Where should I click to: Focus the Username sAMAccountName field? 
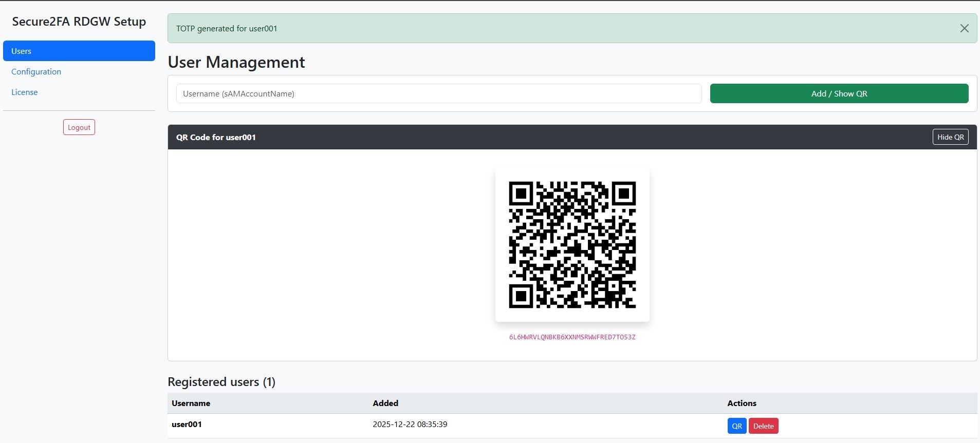pos(438,93)
